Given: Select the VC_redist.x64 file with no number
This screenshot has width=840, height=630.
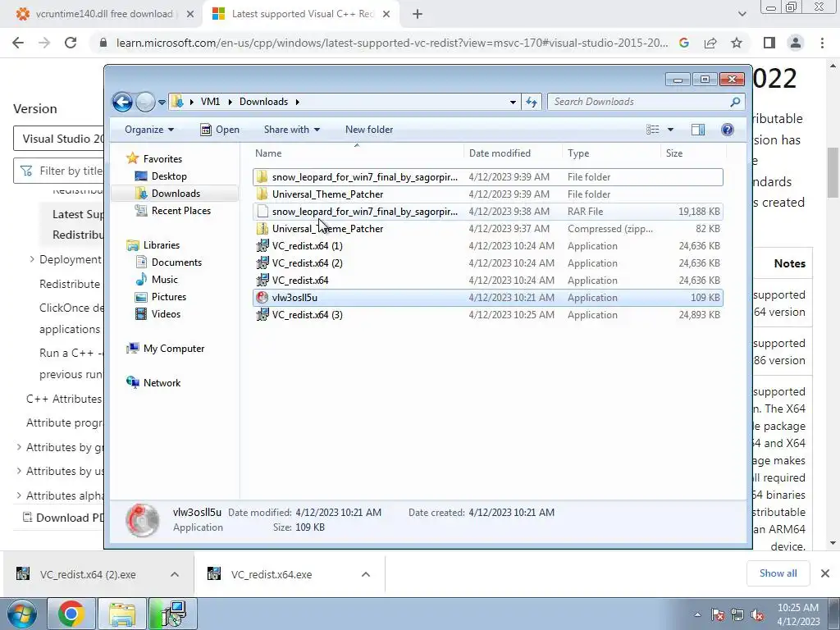Looking at the screenshot, I should click(487, 281).
